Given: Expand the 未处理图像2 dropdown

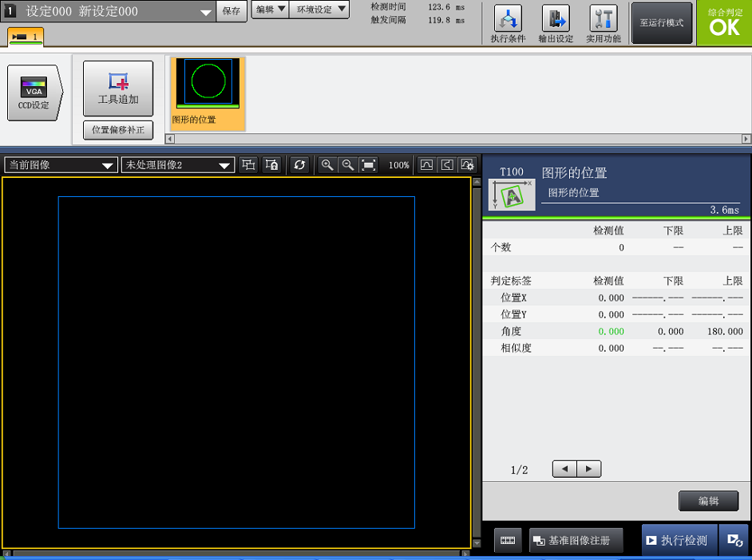Looking at the screenshot, I should pos(177,165).
